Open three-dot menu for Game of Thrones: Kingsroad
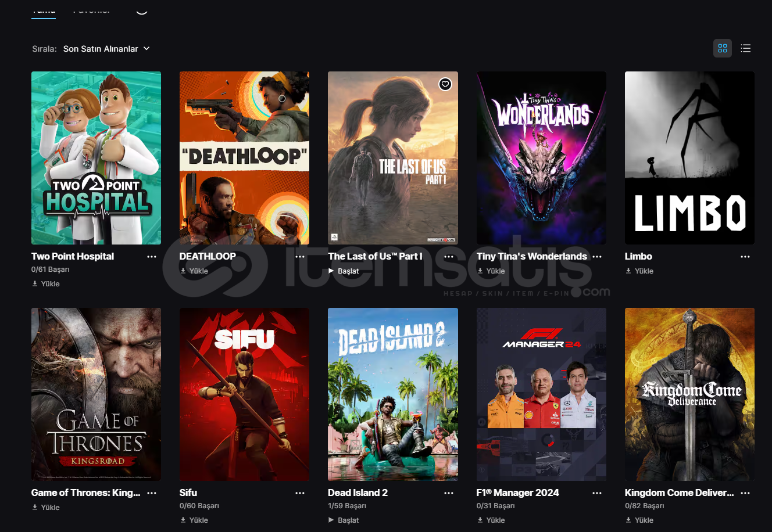Screen dimensions: 772x532 tap(152, 493)
